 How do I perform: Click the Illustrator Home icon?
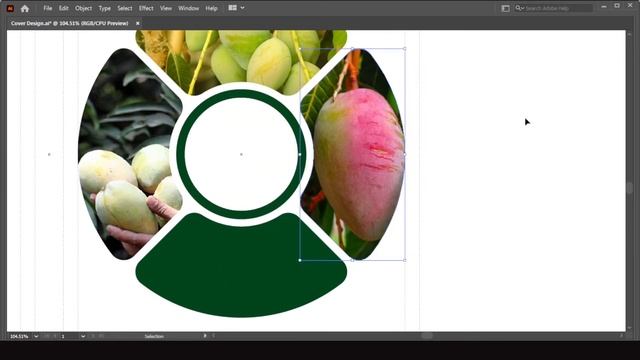click(25, 8)
